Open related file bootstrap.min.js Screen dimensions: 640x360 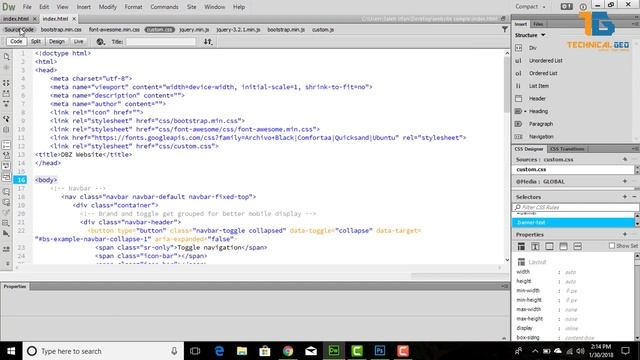pyautogui.click(x=286, y=29)
